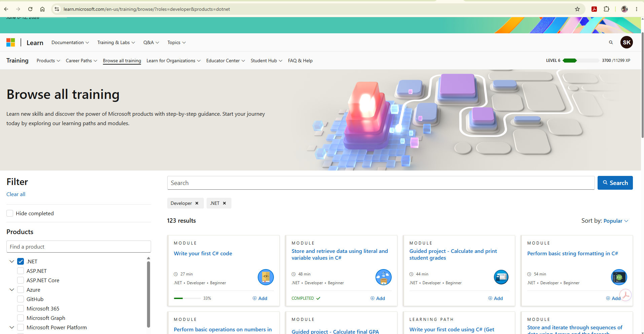644x334 pixels.
Task: Open the Student Hub menu
Action: pyautogui.click(x=266, y=61)
